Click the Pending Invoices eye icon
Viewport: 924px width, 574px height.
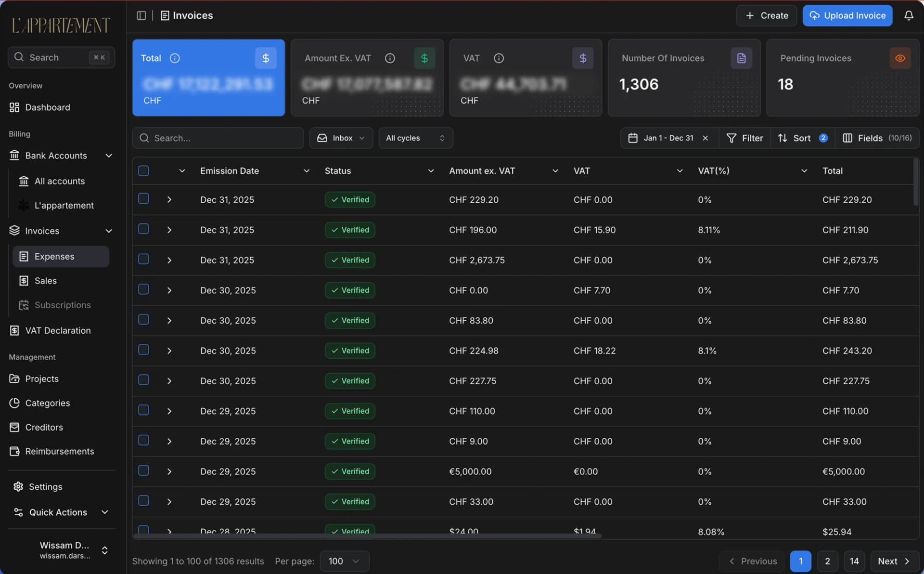(899, 58)
